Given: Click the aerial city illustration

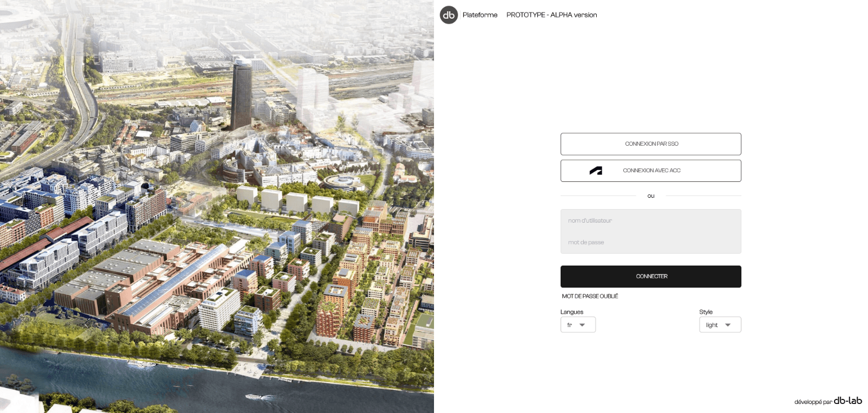Looking at the screenshot, I should tap(217, 206).
